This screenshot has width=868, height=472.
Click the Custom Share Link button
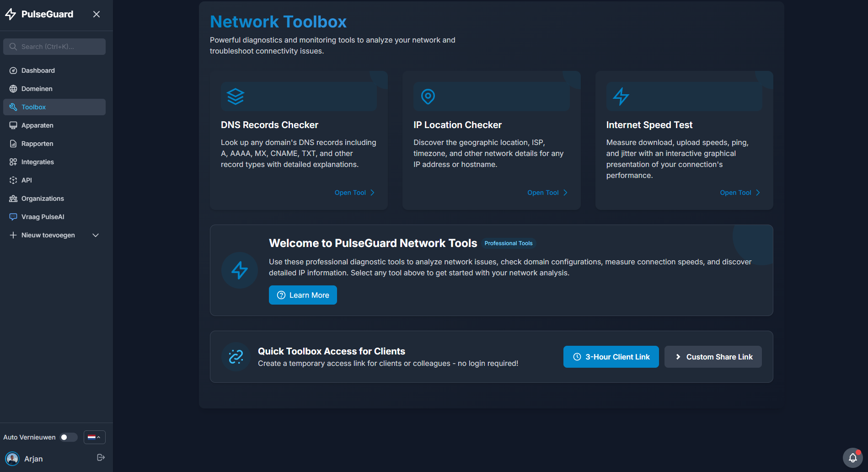(713, 357)
